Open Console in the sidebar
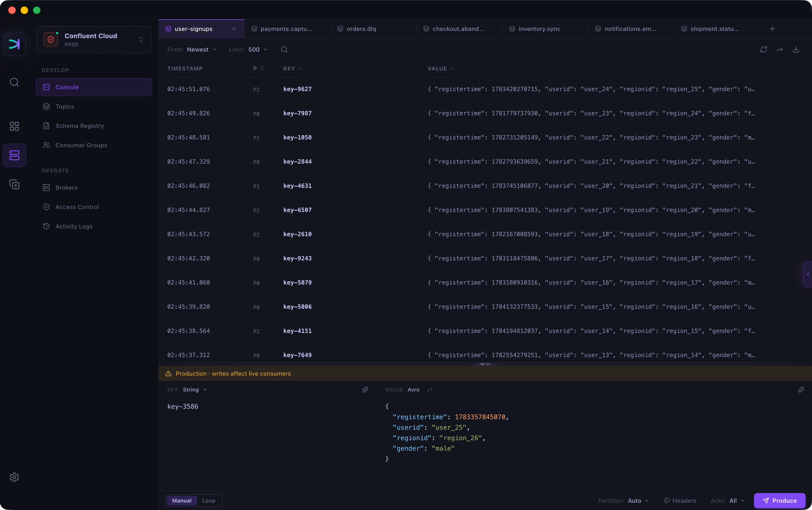The image size is (812, 510). pyautogui.click(x=94, y=87)
